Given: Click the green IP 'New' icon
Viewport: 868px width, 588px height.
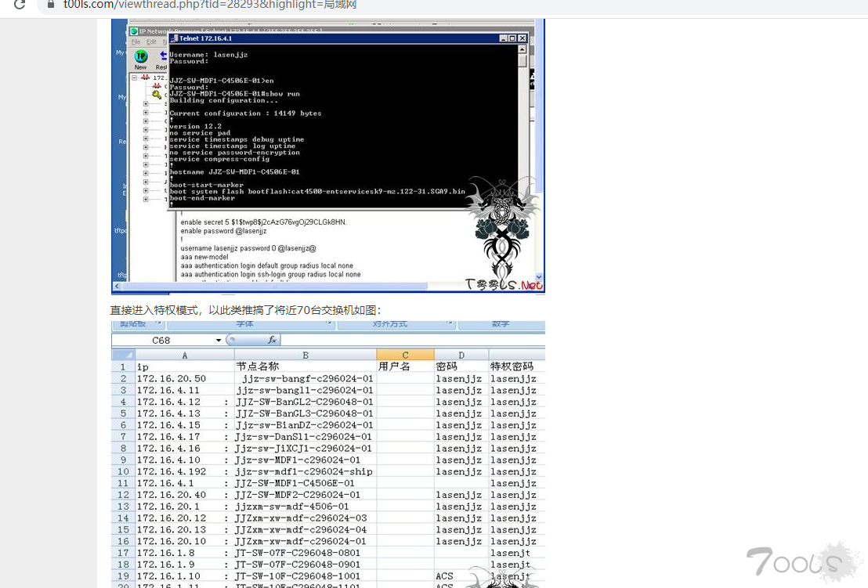Looking at the screenshot, I should click(x=140, y=56).
